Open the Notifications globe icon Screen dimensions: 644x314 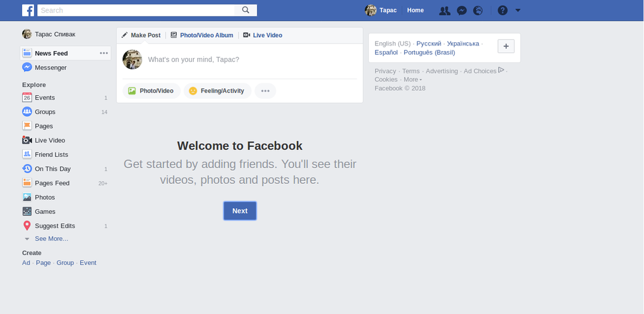(x=478, y=10)
